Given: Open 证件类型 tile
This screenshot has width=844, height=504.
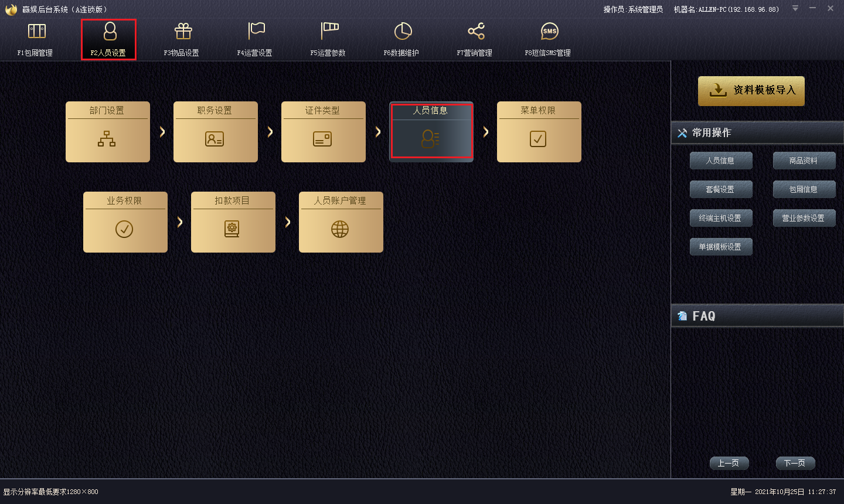Looking at the screenshot, I should click(x=324, y=132).
